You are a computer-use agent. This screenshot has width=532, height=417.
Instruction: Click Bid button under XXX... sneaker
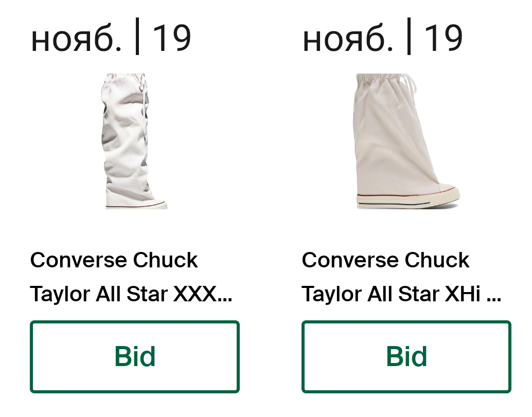coord(135,357)
